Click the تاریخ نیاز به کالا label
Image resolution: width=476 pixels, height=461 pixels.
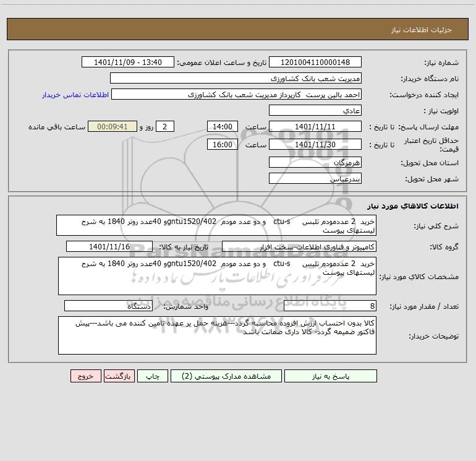coord(184,247)
